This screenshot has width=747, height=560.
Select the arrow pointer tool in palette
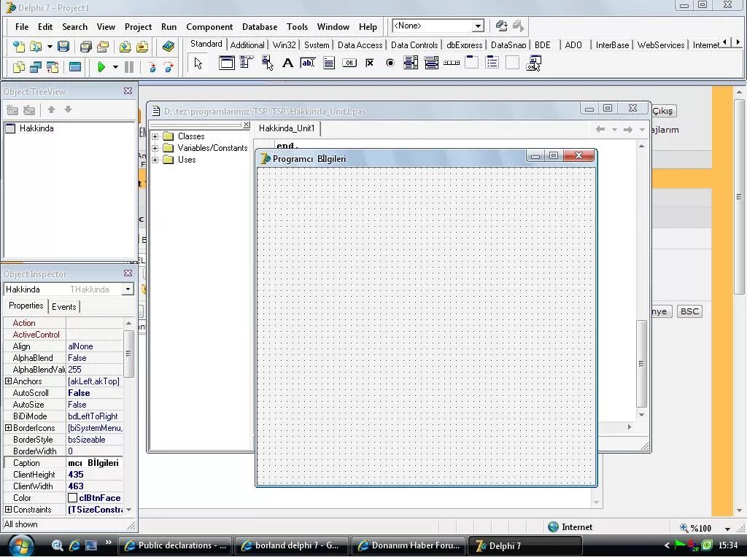tap(198, 63)
